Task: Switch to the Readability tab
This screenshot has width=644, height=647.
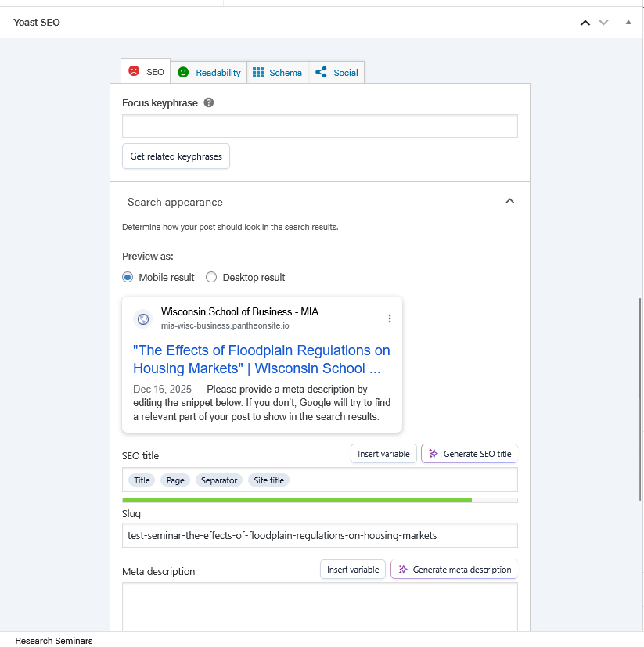Action: tap(209, 73)
